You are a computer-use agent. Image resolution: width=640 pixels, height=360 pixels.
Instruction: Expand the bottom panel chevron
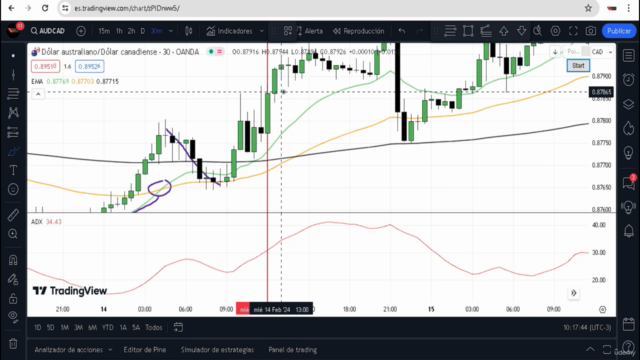coord(590,349)
